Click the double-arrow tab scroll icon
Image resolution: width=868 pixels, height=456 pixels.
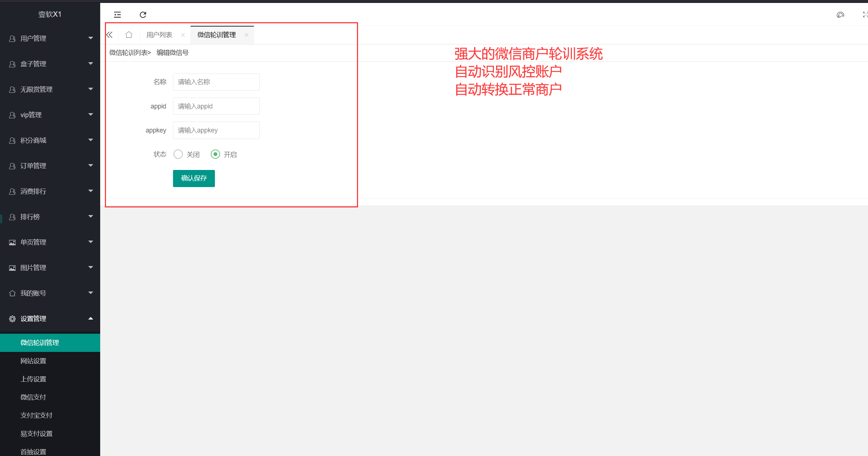(x=109, y=34)
